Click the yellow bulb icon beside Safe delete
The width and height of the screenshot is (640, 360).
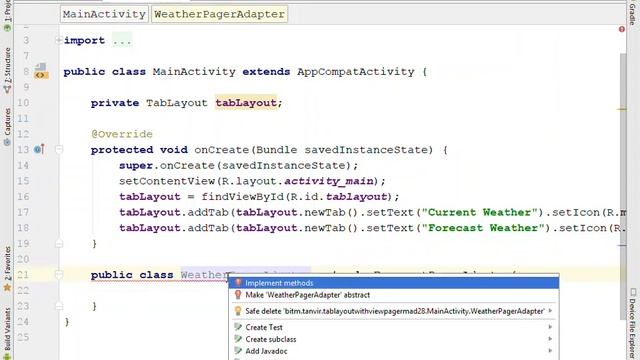pos(238,311)
